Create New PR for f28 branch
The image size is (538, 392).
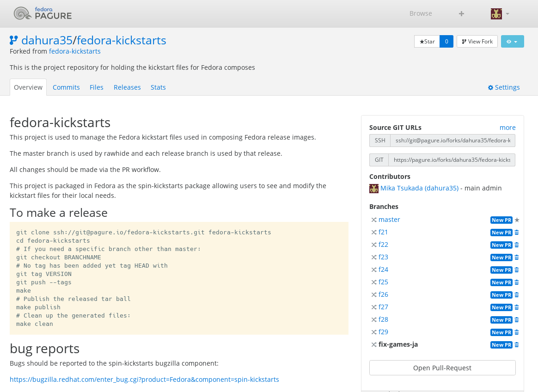501,320
